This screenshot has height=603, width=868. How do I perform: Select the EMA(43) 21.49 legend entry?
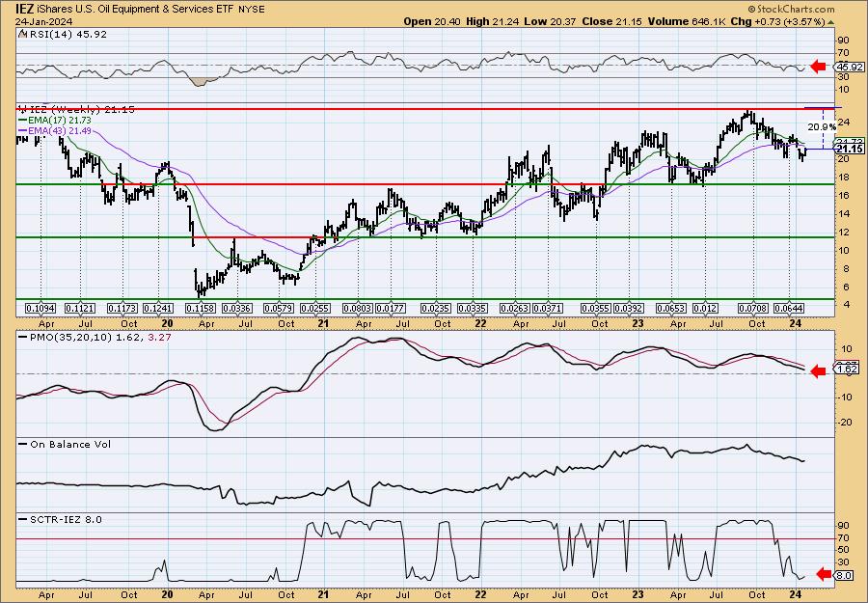tap(55, 130)
